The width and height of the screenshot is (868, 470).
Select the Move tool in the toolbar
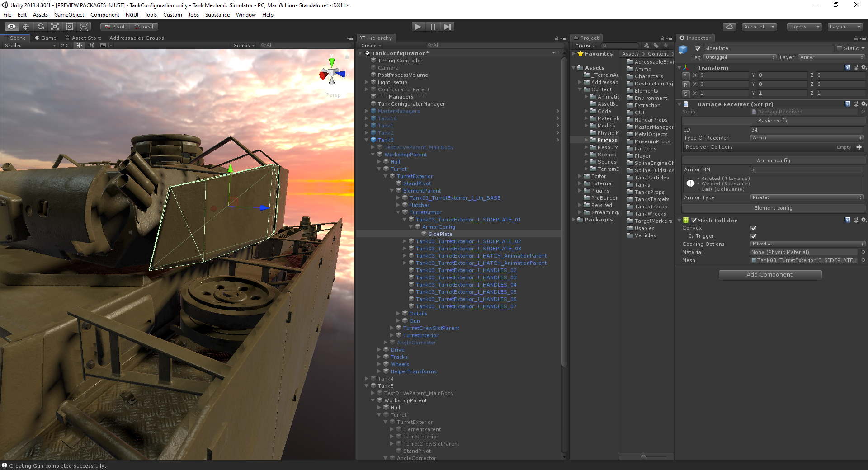(x=26, y=27)
